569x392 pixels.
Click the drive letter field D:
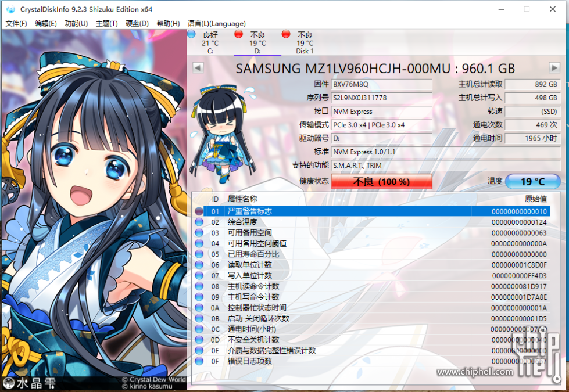point(381,138)
